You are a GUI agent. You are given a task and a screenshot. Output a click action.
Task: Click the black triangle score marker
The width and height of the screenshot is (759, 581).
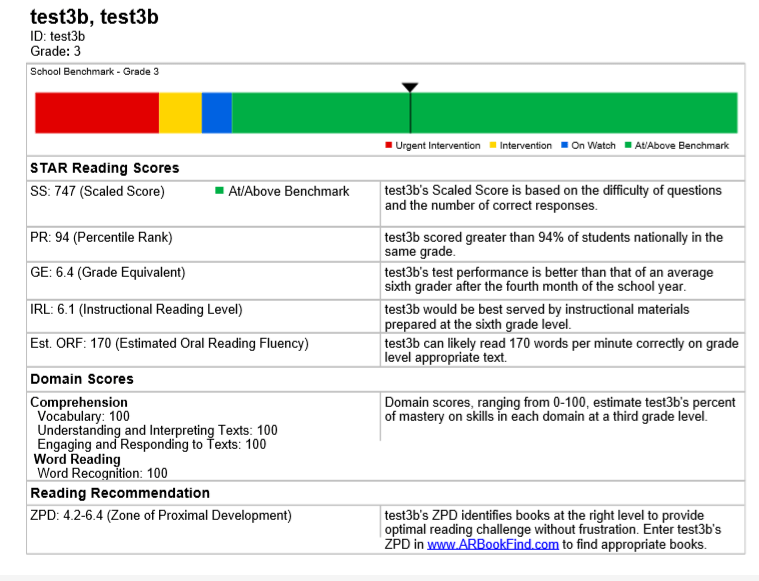(410, 88)
